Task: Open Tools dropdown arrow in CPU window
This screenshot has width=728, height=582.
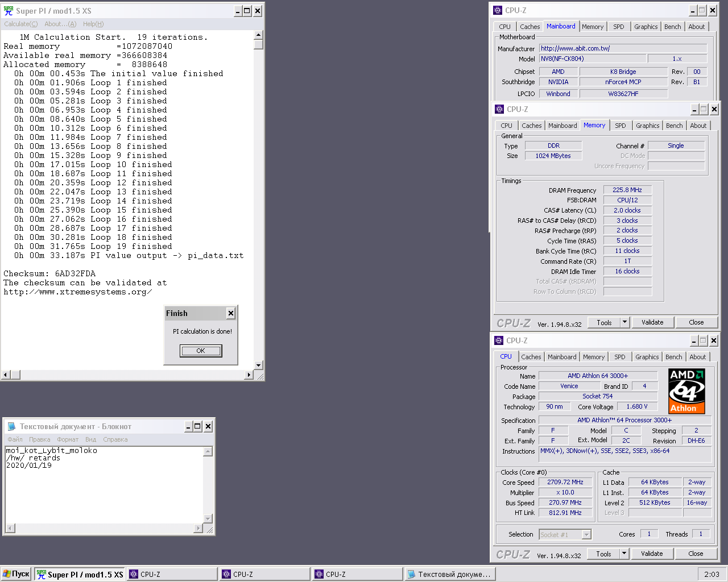Action: tap(624, 554)
